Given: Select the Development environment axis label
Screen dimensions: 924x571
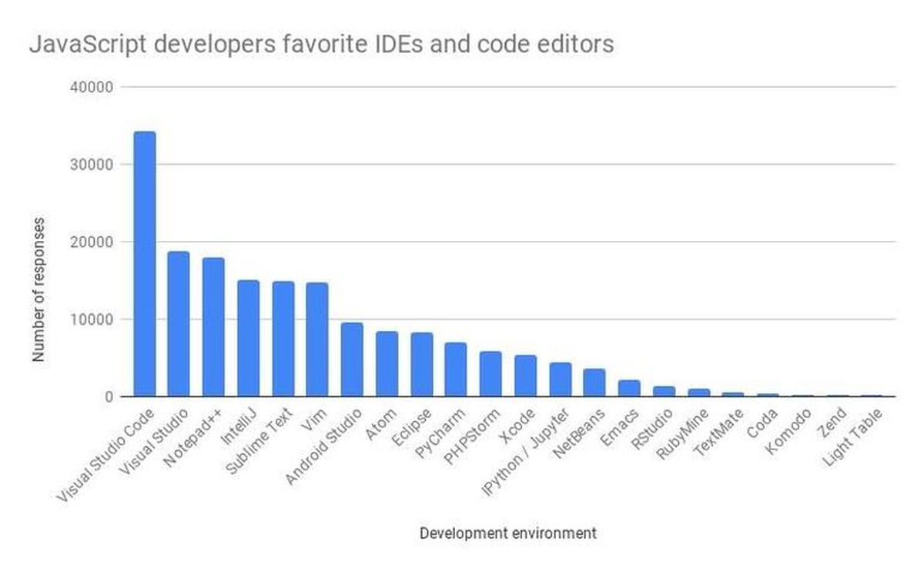Looking at the screenshot, I should pyautogui.click(x=508, y=533).
